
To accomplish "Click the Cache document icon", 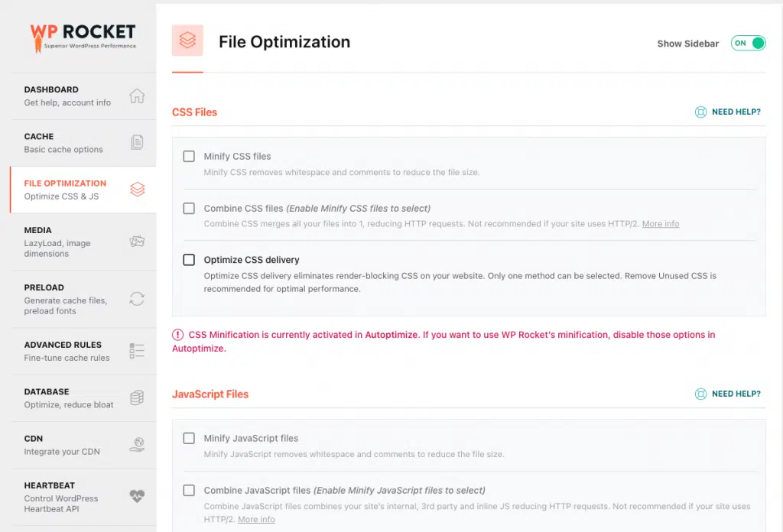I will coord(137,142).
